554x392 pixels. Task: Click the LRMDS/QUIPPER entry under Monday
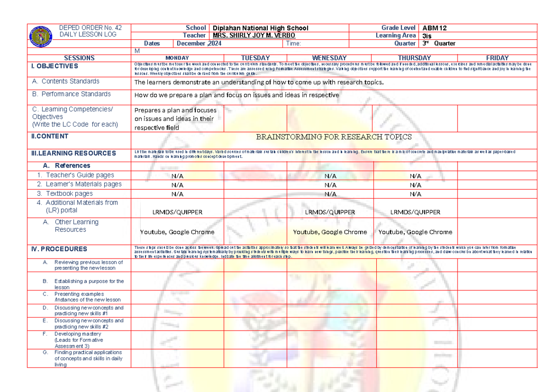point(177,212)
